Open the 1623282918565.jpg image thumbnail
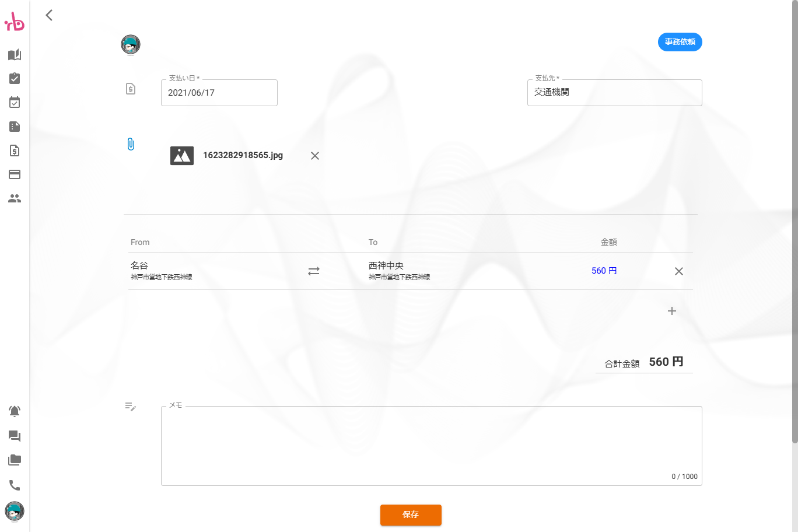Image resolution: width=798 pixels, height=532 pixels. click(182, 156)
